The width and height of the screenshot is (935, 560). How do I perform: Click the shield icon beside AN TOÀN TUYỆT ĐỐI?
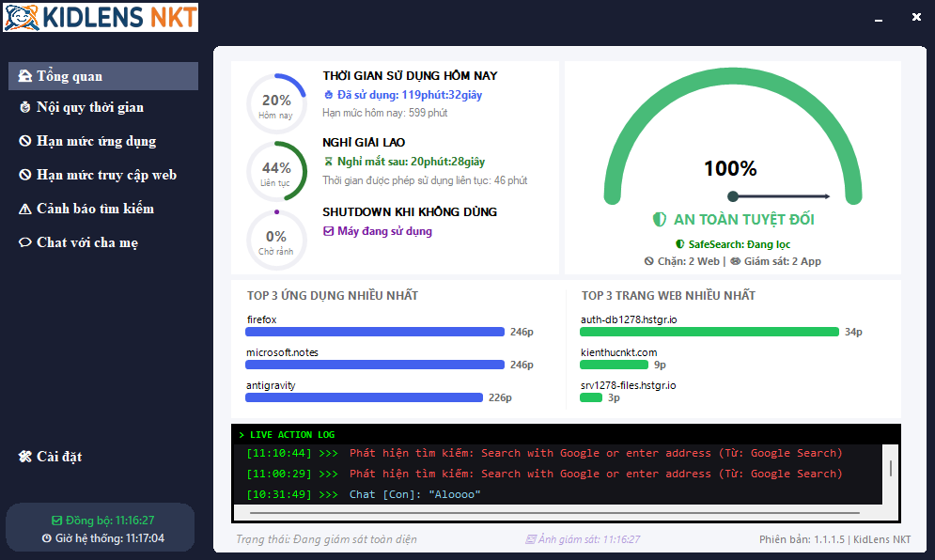coord(660,220)
